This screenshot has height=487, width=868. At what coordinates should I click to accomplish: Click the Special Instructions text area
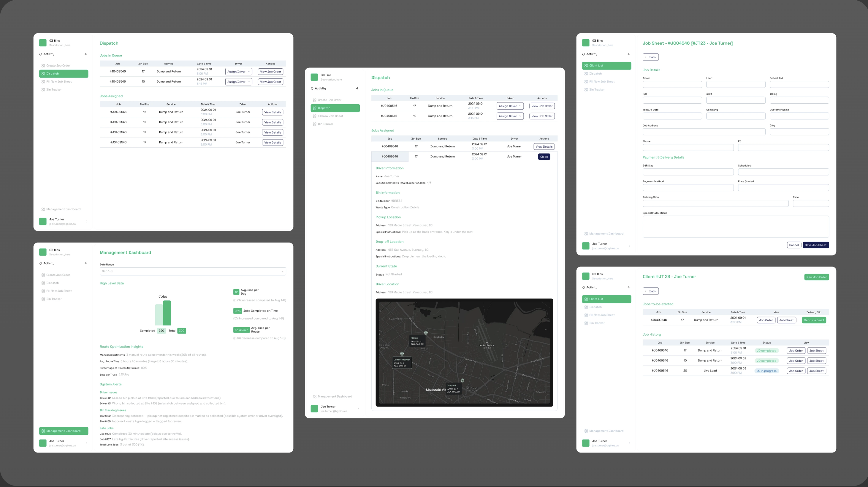pyautogui.click(x=736, y=227)
